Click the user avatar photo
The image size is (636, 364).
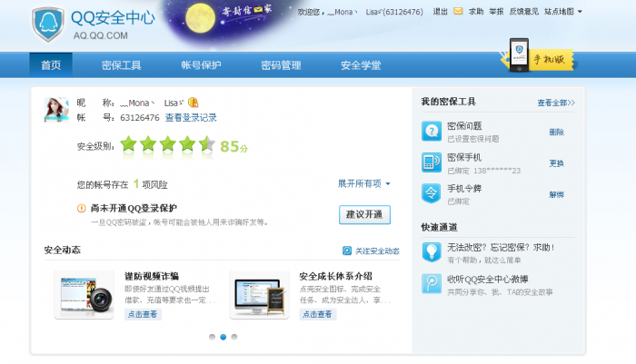[x=56, y=110]
